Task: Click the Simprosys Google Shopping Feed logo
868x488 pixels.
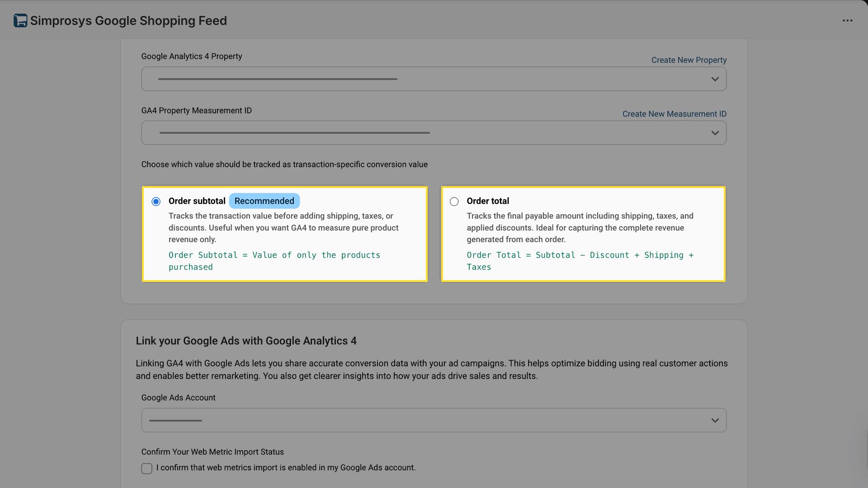Action: pyautogui.click(x=20, y=20)
